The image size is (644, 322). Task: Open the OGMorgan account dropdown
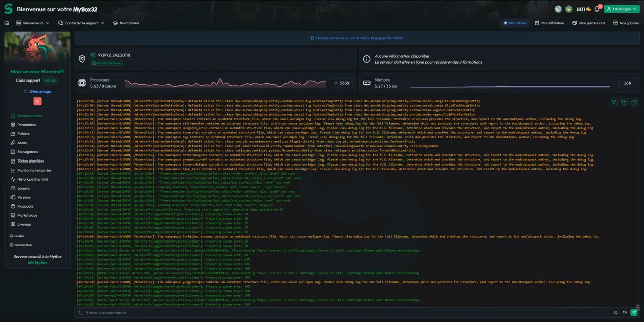coord(622,9)
